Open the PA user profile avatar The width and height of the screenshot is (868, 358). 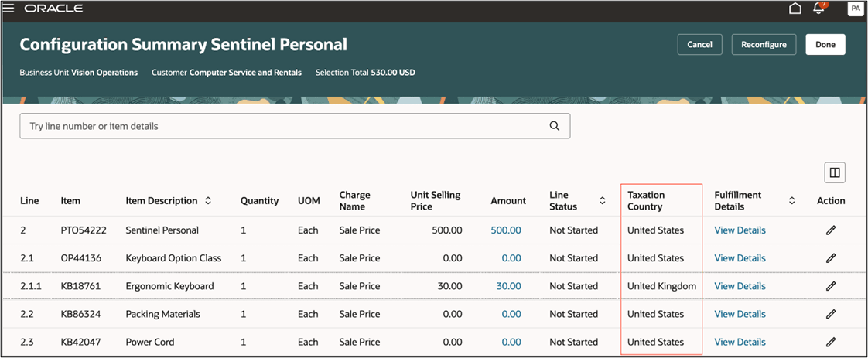pyautogui.click(x=855, y=9)
